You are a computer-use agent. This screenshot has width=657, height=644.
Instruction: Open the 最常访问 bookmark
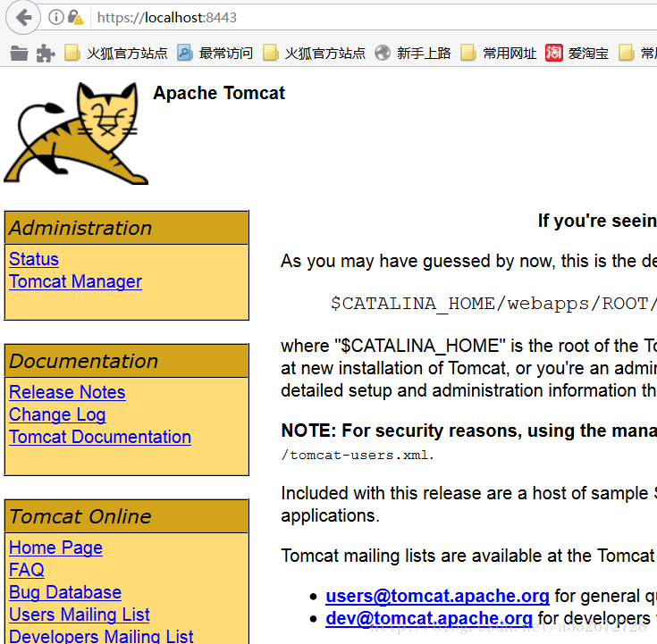pos(215,54)
